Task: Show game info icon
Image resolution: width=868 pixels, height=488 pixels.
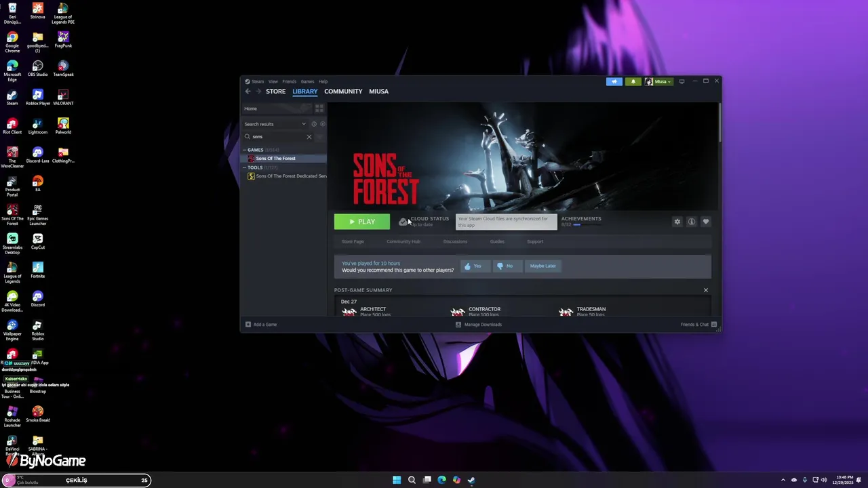Action: [691, 222]
